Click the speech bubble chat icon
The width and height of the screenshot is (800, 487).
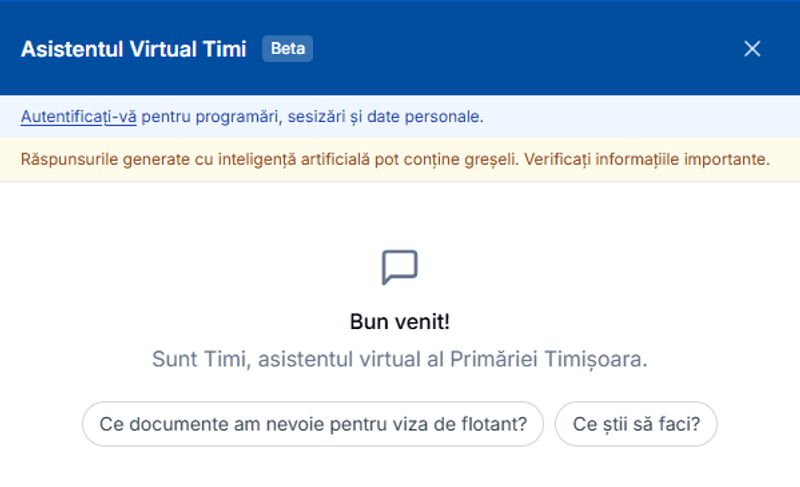click(x=399, y=267)
